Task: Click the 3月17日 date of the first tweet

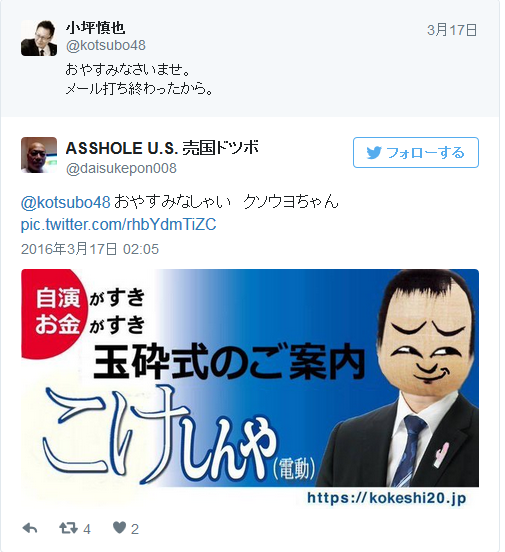Action: pyautogui.click(x=452, y=30)
